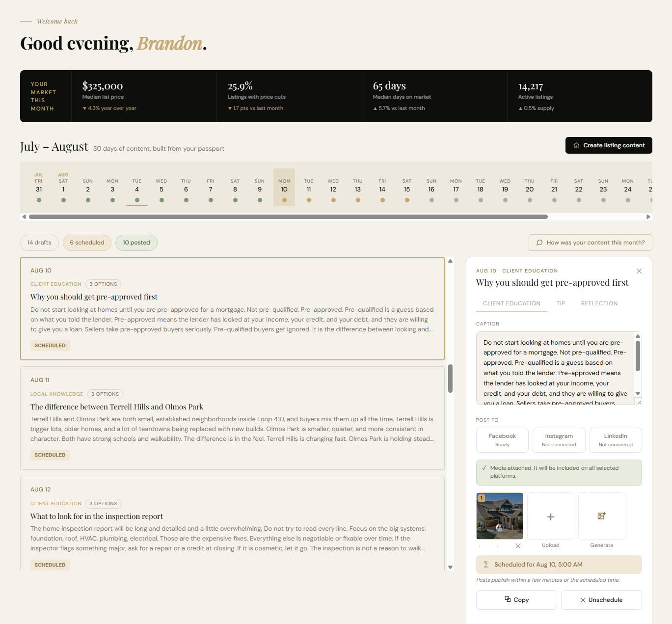Click the attached house photo thumbnail
The height and width of the screenshot is (624, 672).
[x=500, y=516]
